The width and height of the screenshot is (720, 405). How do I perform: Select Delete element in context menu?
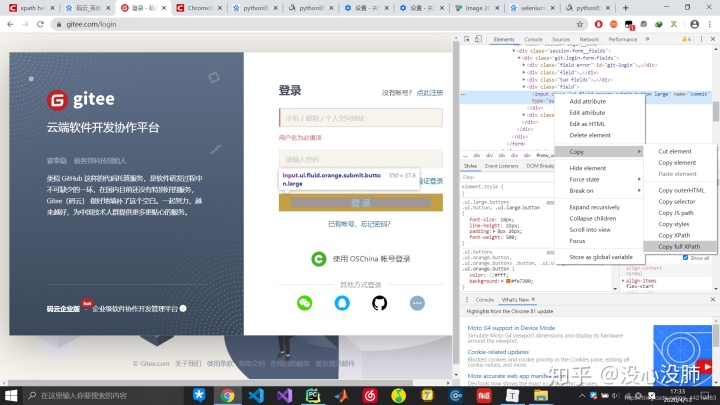pos(599,135)
